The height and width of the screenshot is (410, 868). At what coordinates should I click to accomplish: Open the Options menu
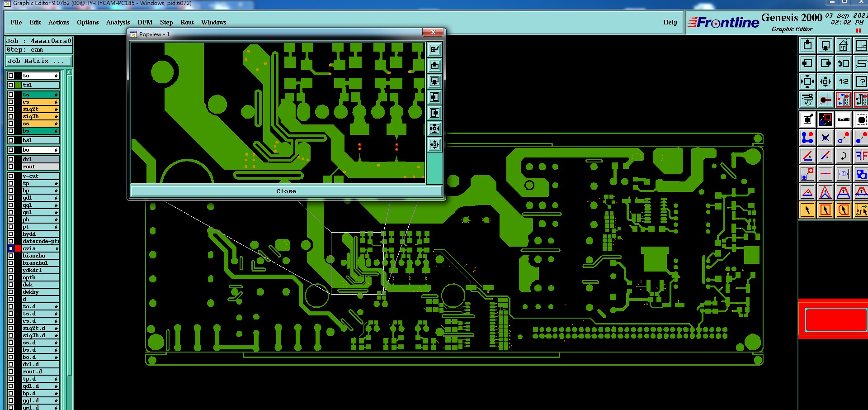88,22
